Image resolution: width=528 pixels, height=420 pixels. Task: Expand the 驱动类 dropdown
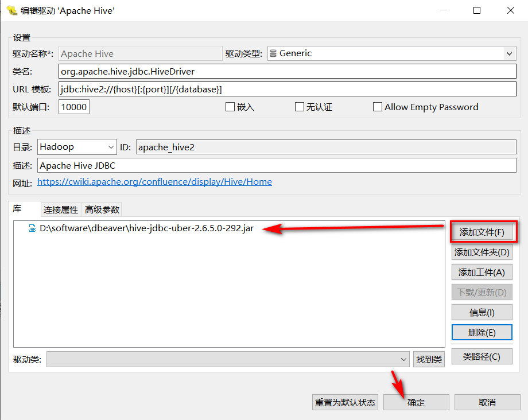tap(403, 359)
